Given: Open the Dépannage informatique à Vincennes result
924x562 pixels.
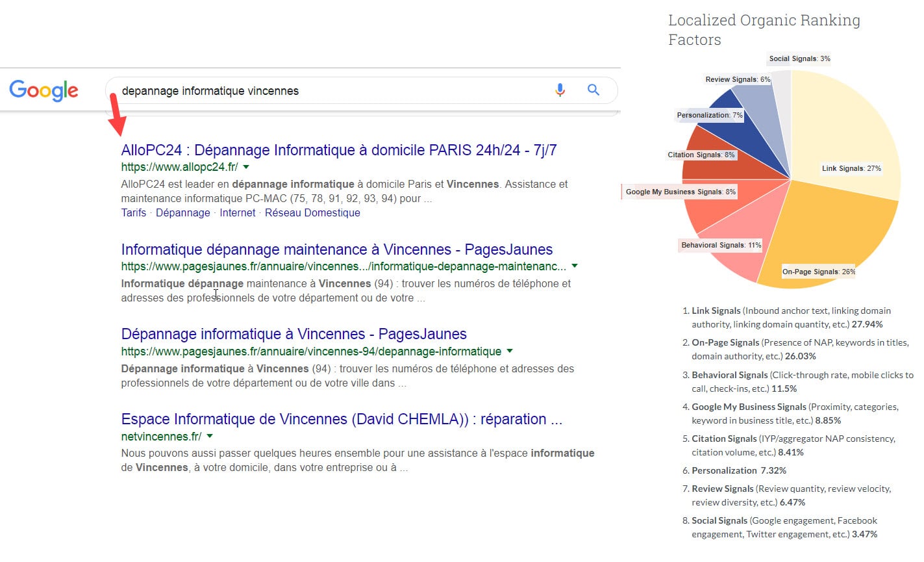Looking at the screenshot, I should pos(293,333).
